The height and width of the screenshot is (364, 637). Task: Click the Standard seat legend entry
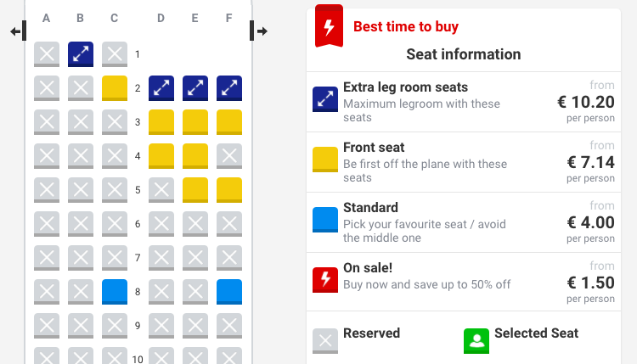click(x=464, y=222)
